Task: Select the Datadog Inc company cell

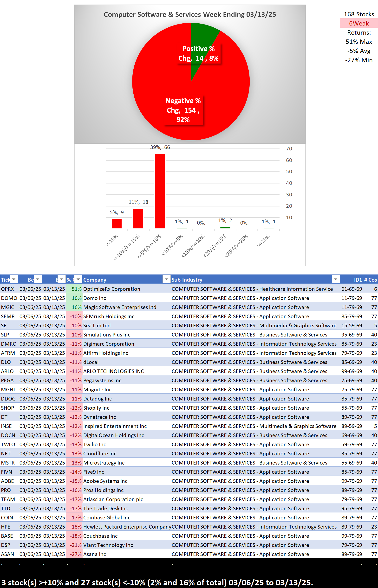Action: [x=127, y=398]
